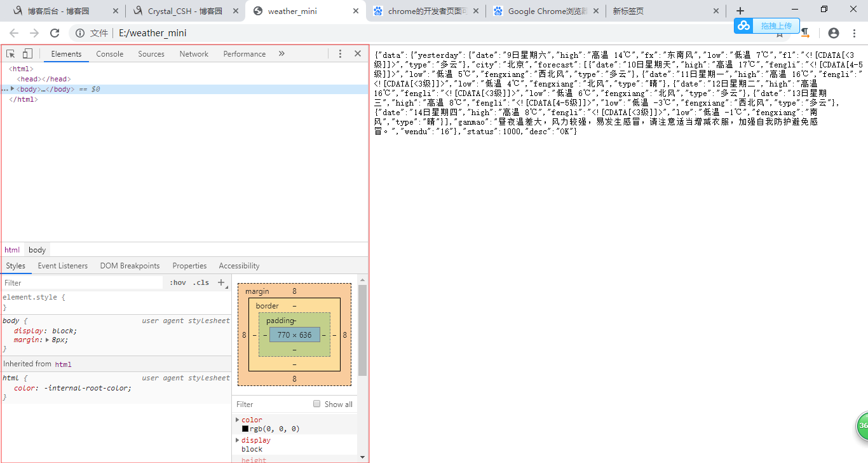
Task: Select the Elements panel tab
Action: [x=67, y=54]
